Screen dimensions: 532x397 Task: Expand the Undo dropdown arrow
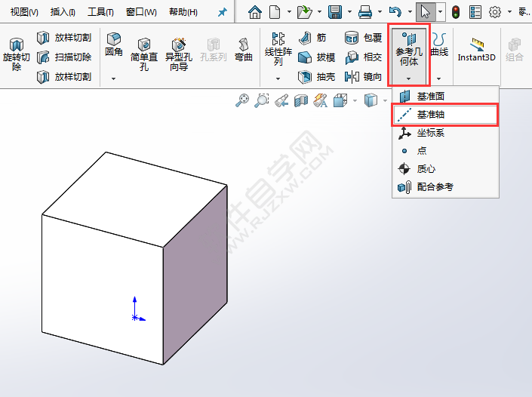click(x=410, y=12)
